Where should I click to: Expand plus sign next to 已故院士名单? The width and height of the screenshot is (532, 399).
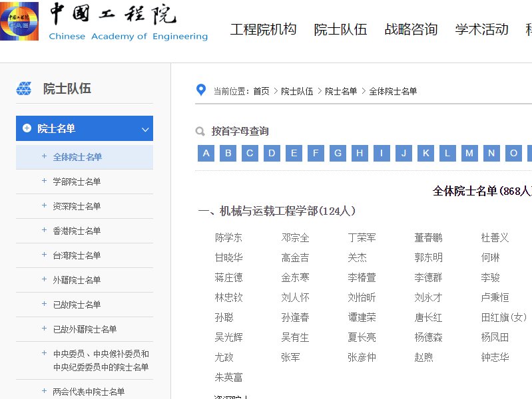point(44,304)
